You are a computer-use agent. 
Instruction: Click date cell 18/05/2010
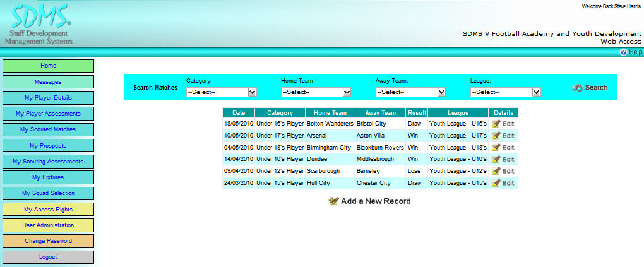point(239,124)
